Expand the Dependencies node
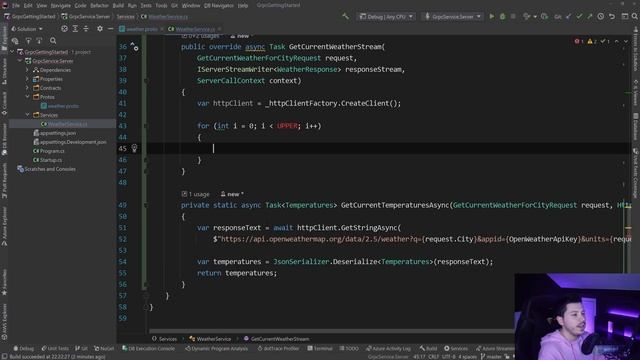Viewport: 640px width, 360px height. click(x=27, y=70)
